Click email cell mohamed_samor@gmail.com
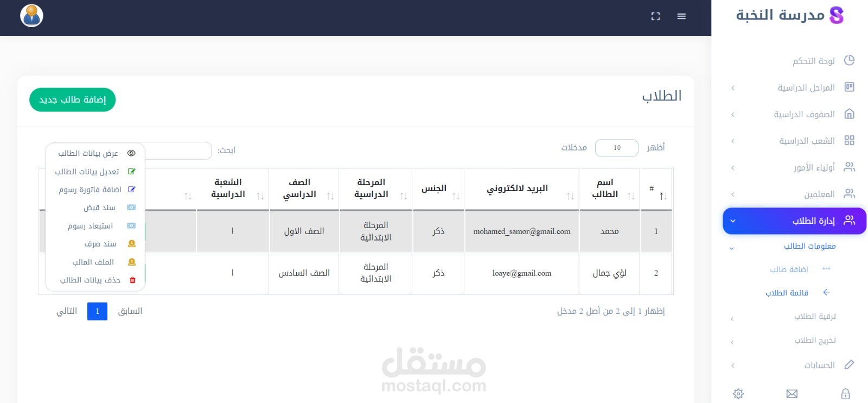 click(x=521, y=231)
